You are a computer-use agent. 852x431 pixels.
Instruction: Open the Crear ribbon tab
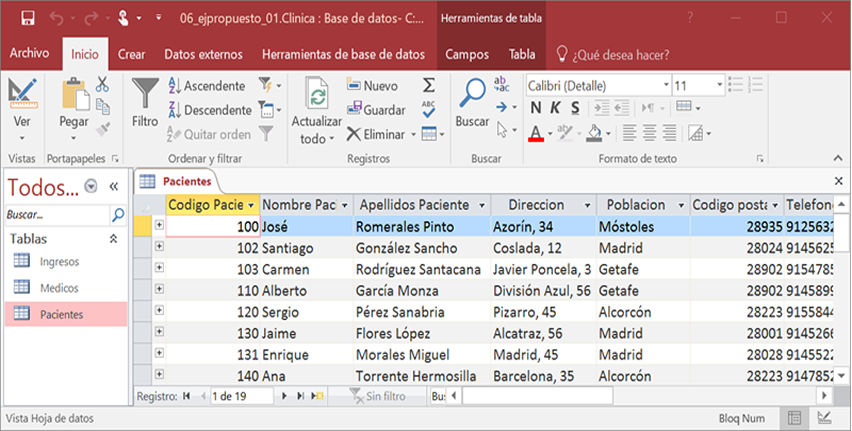[131, 55]
